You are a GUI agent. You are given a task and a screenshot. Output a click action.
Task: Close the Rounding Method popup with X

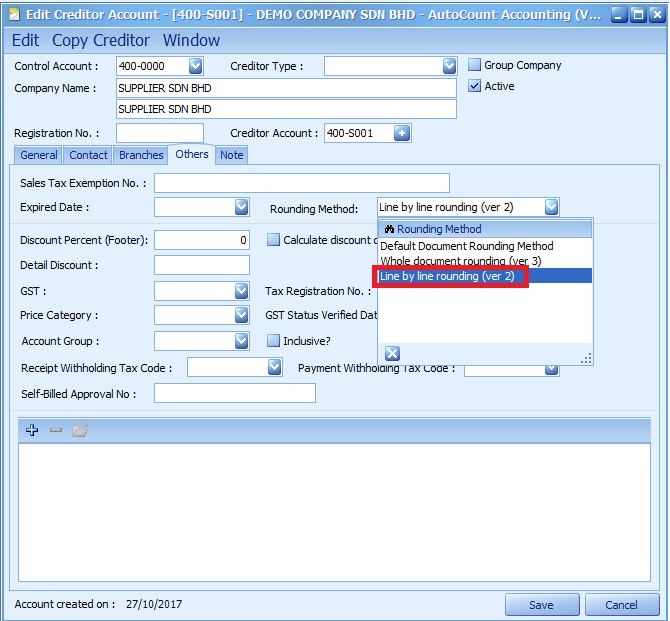392,353
